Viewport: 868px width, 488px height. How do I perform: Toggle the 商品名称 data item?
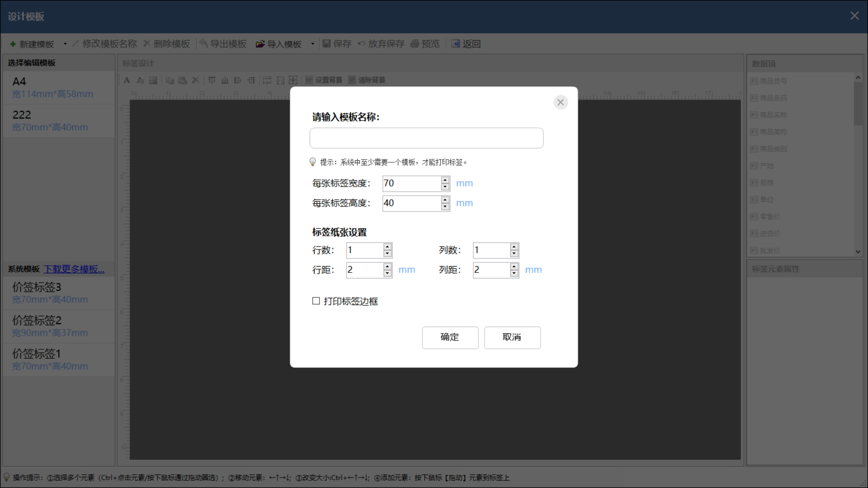click(773, 115)
